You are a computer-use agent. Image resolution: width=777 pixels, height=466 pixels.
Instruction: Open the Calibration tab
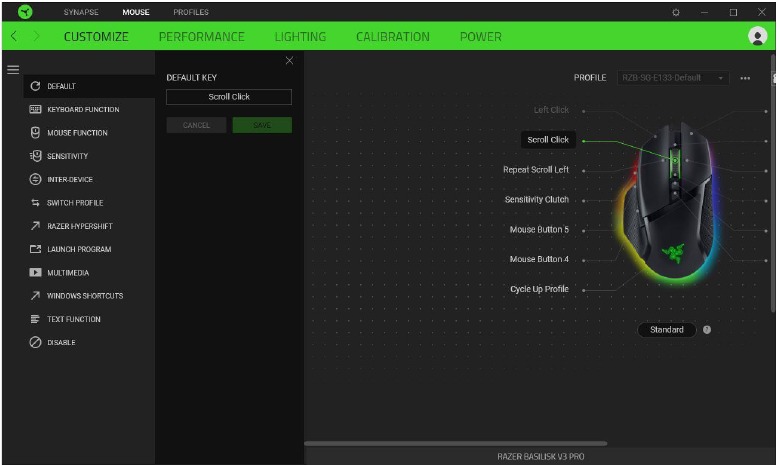pos(392,37)
